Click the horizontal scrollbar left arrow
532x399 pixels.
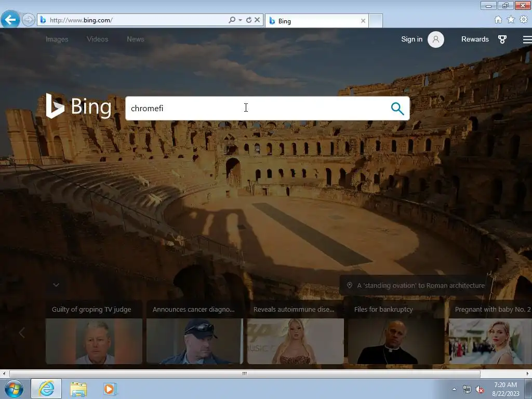pos(4,374)
